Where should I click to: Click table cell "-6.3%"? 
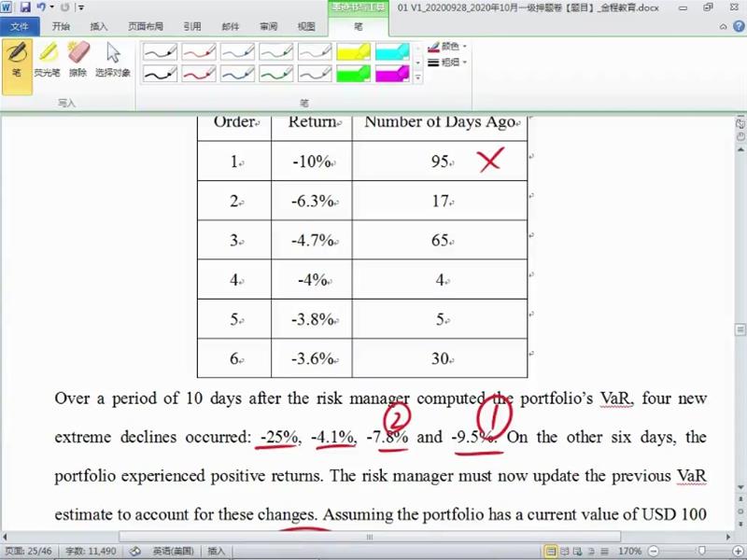click(312, 201)
